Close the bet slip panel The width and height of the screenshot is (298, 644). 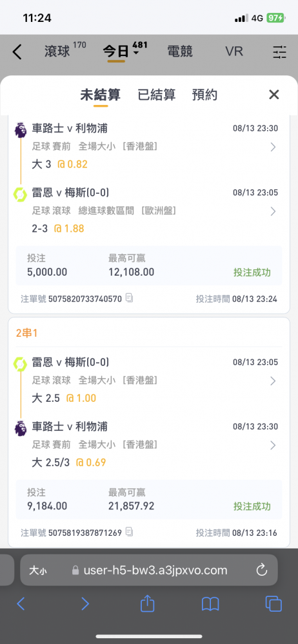[273, 95]
